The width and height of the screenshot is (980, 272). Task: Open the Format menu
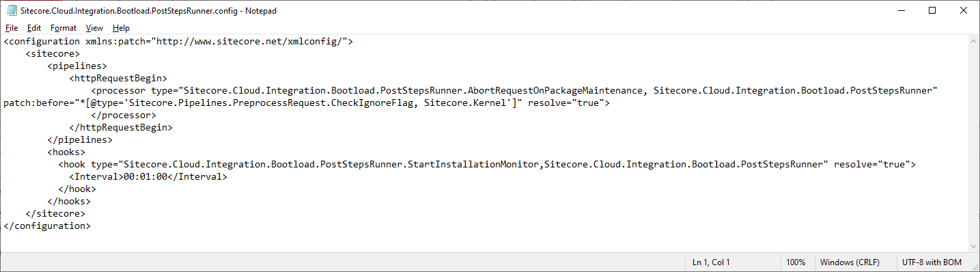[x=64, y=28]
